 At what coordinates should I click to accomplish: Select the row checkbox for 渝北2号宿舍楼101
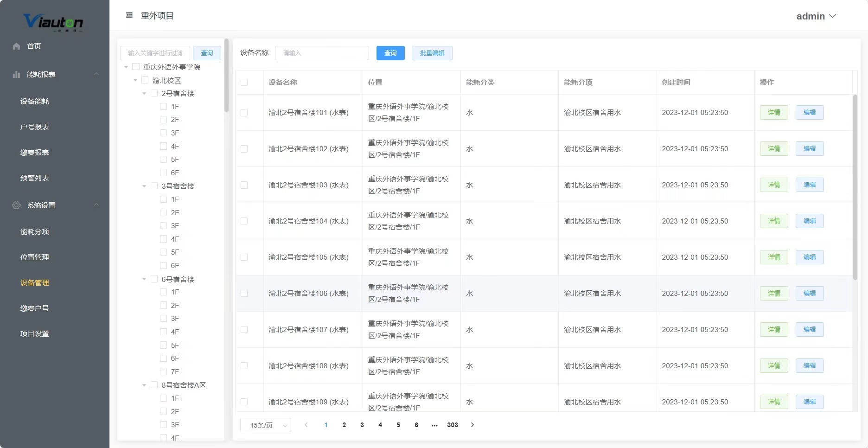pyautogui.click(x=244, y=113)
